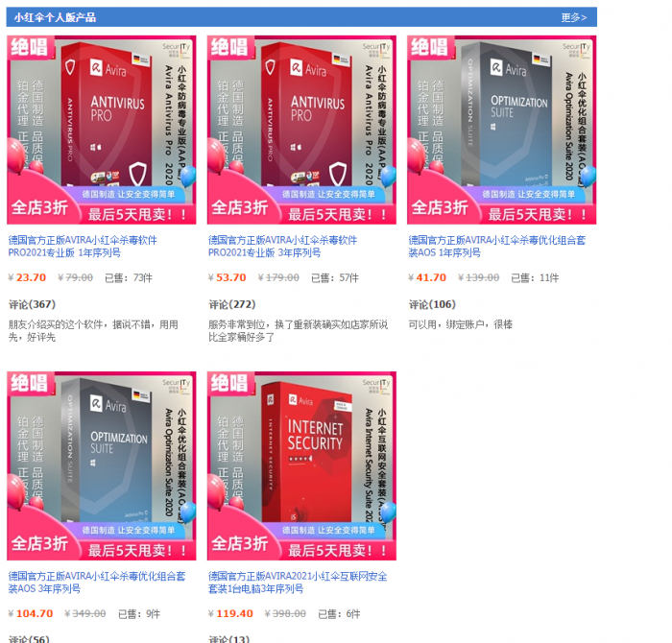Open Optimization Suite 3年 product thumbnail
The image size is (672, 643).
tap(102, 465)
